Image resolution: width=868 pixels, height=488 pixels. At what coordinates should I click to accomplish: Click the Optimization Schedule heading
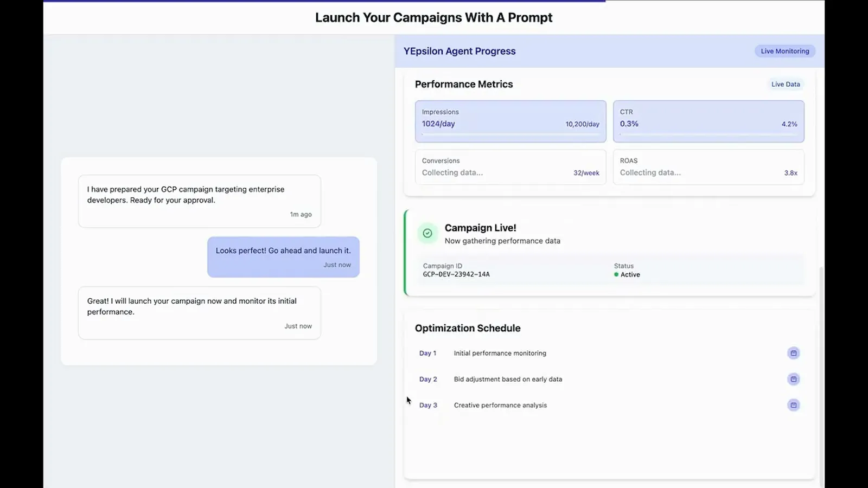(x=468, y=328)
